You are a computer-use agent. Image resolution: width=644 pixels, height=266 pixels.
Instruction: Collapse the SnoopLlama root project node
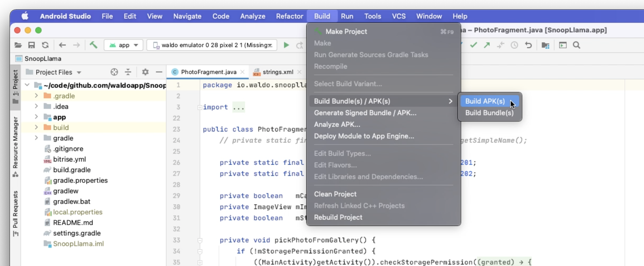coord(27,85)
